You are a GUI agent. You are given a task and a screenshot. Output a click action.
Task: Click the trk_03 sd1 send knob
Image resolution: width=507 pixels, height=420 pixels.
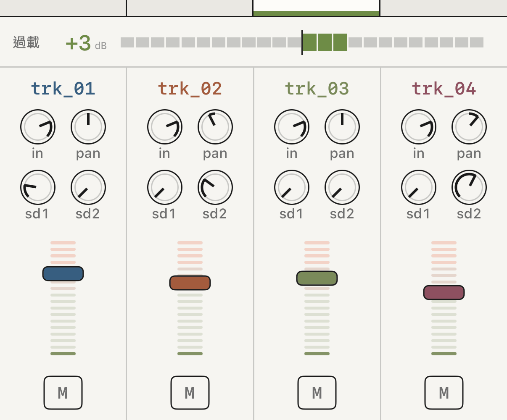[292, 187]
